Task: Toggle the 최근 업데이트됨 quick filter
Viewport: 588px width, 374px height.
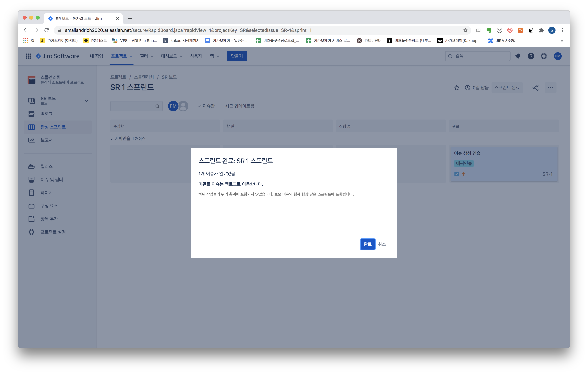Action: point(239,106)
